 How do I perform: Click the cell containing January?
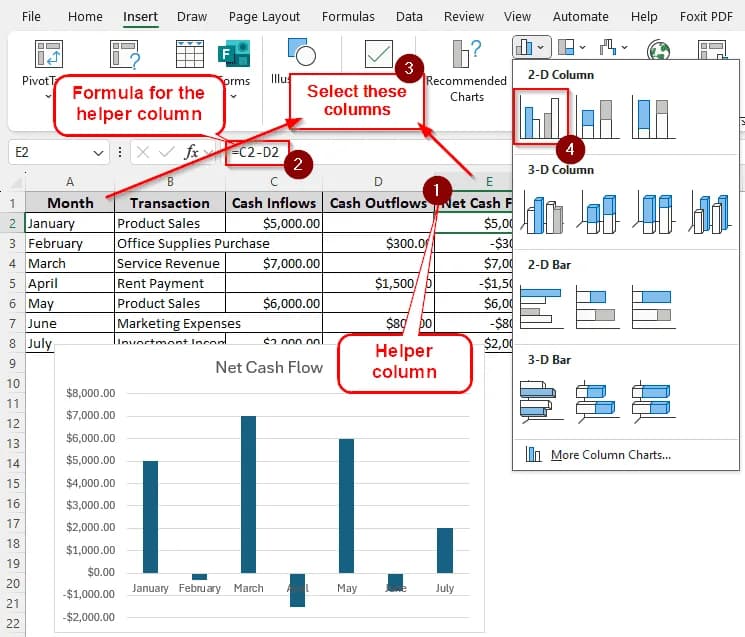70,223
